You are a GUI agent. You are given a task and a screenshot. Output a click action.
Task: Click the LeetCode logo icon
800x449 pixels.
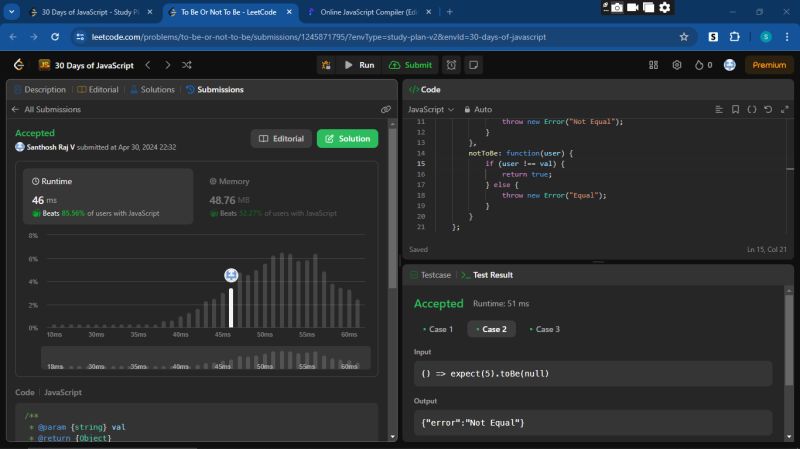click(19, 65)
